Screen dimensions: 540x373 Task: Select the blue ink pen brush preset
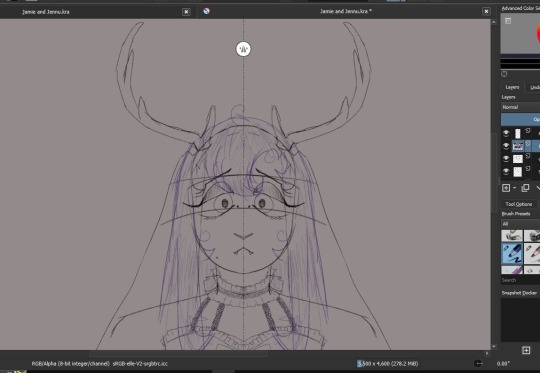(x=512, y=253)
